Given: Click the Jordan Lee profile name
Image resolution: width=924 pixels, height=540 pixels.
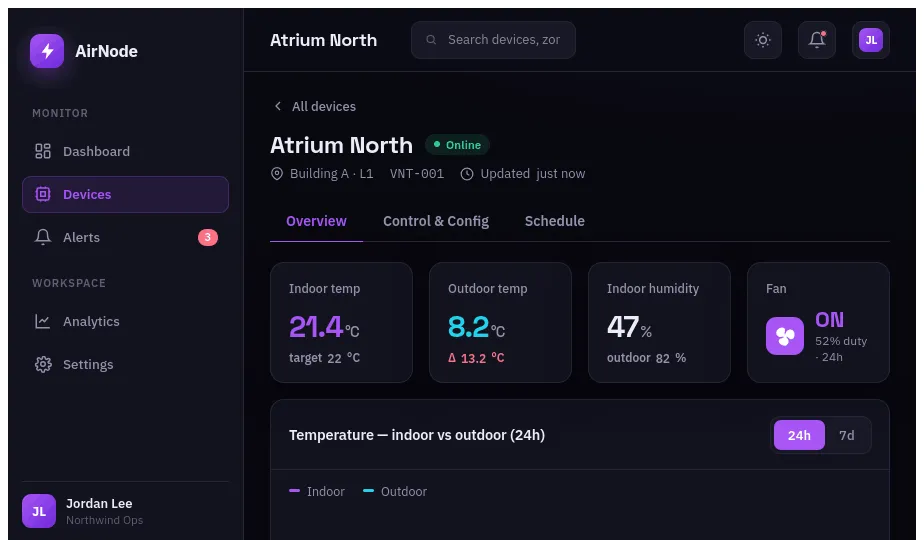Looking at the screenshot, I should [x=99, y=503].
